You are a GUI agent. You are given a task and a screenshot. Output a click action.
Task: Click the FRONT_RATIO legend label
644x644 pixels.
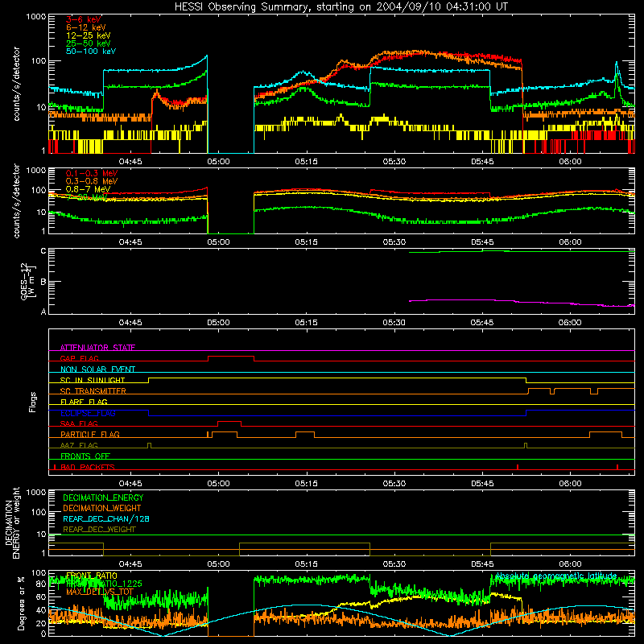click(x=92, y=576)
